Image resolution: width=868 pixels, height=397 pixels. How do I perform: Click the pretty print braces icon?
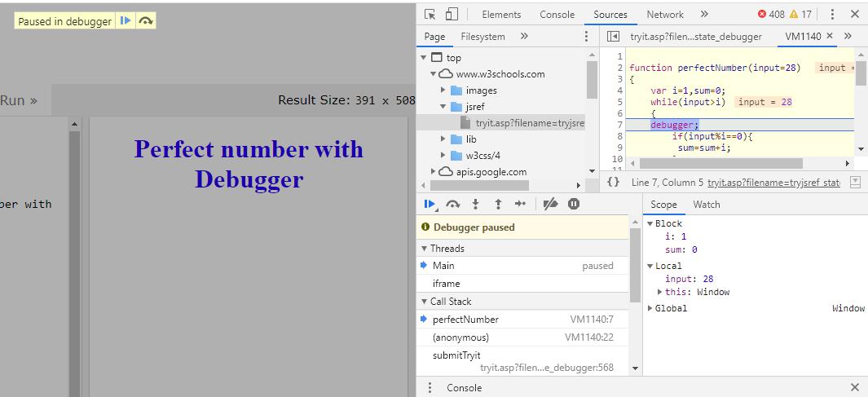[613, 182]
